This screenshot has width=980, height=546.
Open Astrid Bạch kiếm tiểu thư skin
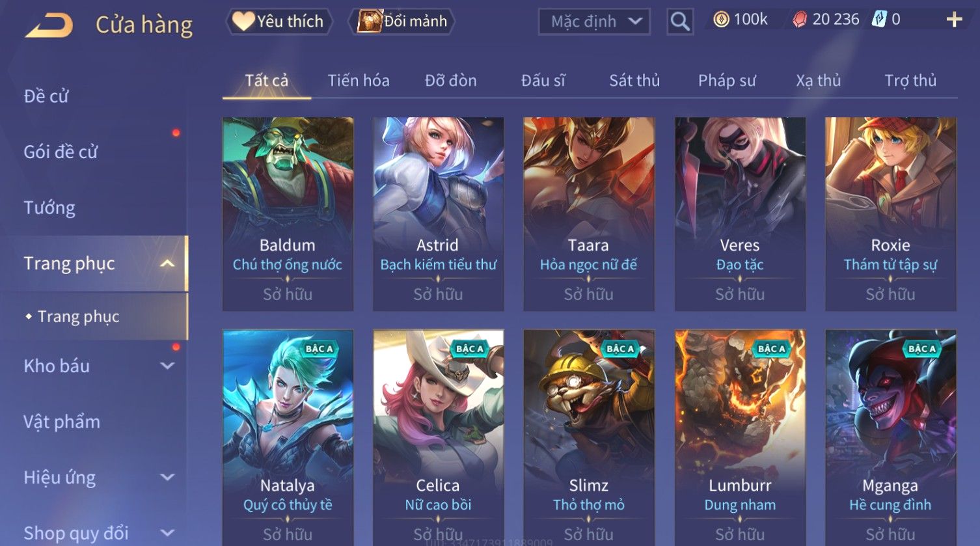(x=438, y=214)
